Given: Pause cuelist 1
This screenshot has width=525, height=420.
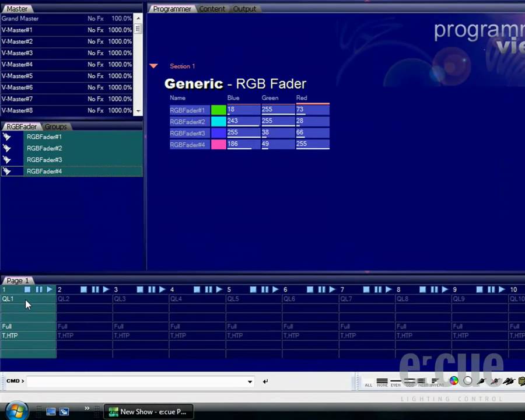Looking at the screenshot, I should [39, 289].
